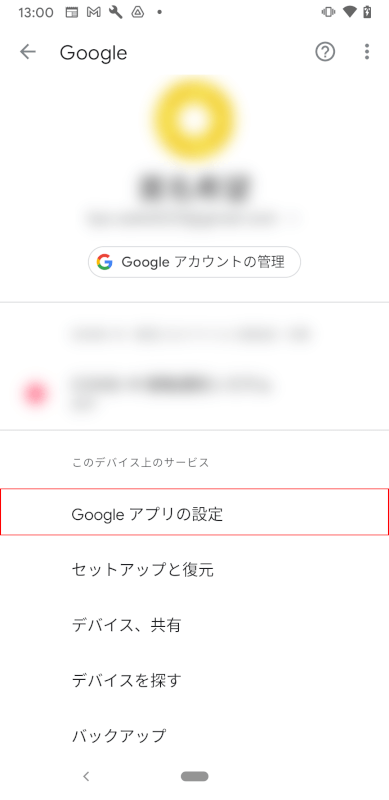This screenshot has height=800, width=389.
Task: Tap the Gmail icon in status bar
Action: click(x=93, y=13)
